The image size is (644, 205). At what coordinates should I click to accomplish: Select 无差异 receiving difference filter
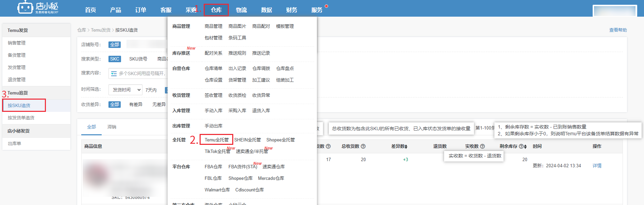click(x=159, y=104)
